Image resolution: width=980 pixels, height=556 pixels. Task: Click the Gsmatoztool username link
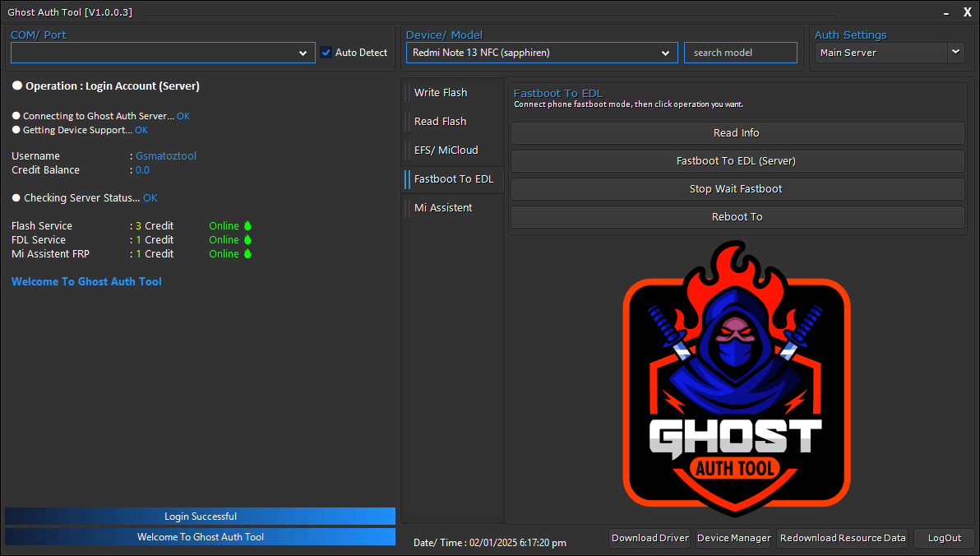click(165, 155)
